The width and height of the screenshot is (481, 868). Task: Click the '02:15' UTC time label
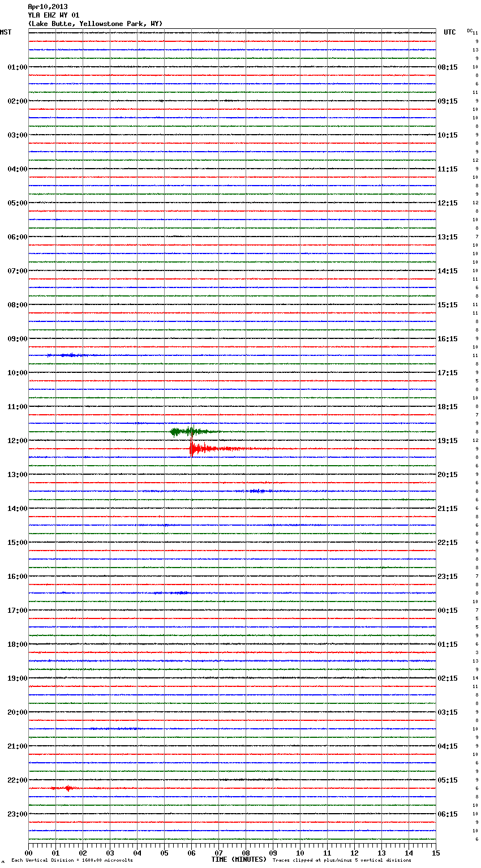(x=448, y=678)
